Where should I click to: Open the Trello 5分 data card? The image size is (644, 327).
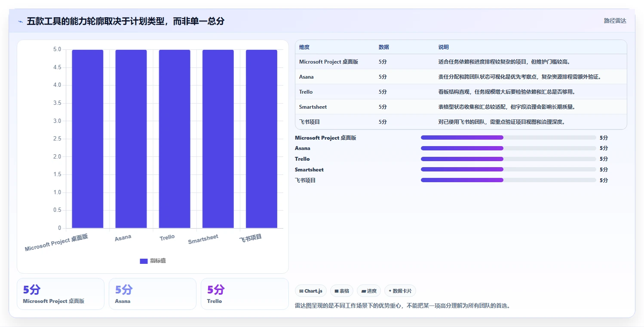pyautogui.click(x=245, y=294)
